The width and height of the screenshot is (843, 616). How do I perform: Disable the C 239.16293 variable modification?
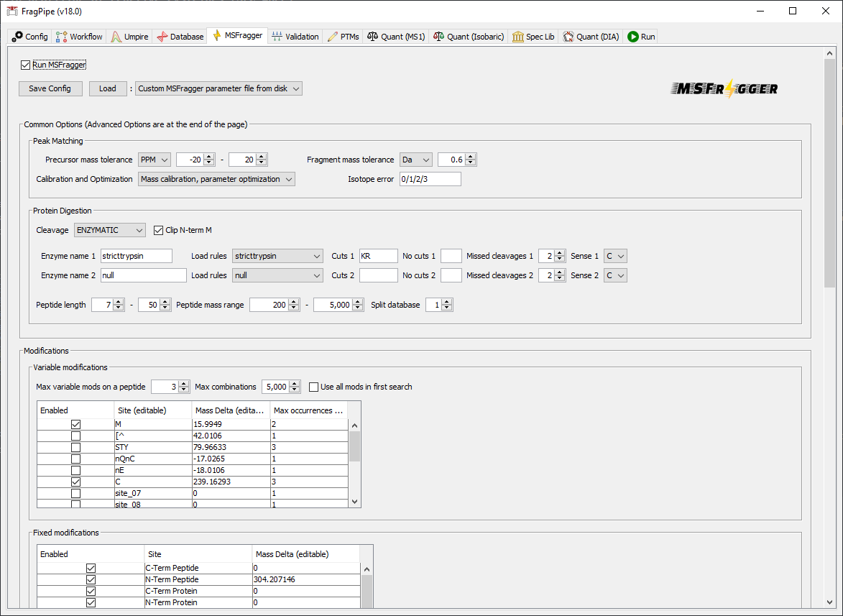[75, 482]
